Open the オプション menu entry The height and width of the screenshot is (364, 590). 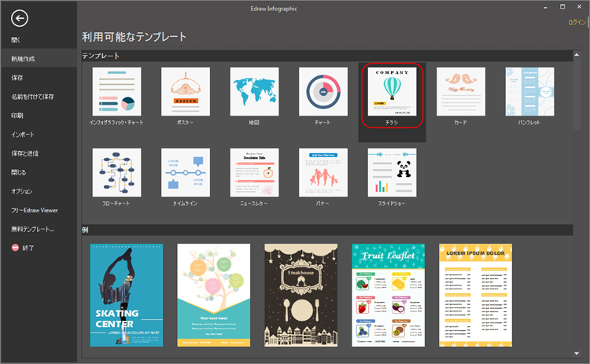[x=22, y=191]
